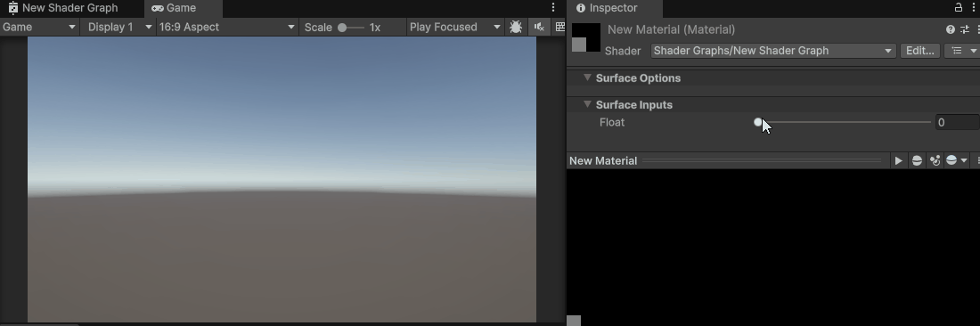Play the material preview animation

pyautogui.click(x=898, y=160)
